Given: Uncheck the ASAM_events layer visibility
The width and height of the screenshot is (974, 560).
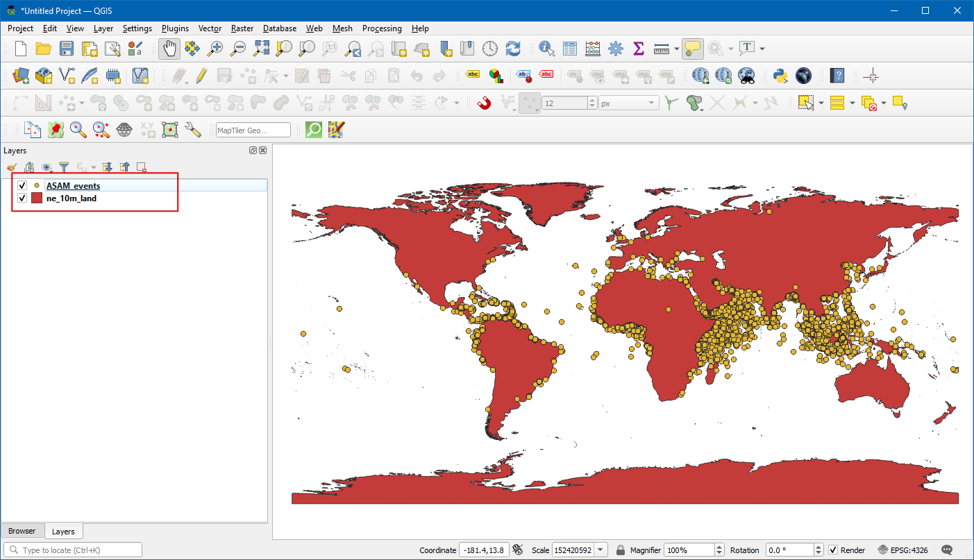Looking at the screenshot, I should [x=22, y=186].
